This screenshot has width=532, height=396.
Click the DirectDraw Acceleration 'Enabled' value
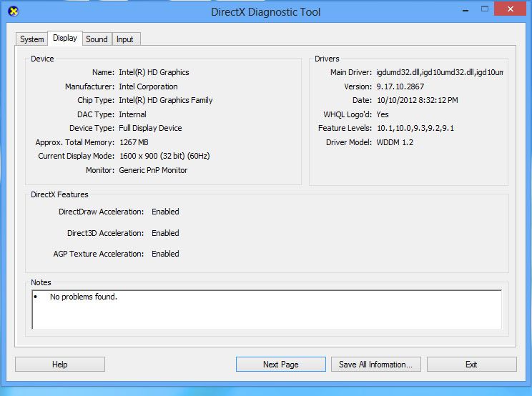tap(165, 212)
